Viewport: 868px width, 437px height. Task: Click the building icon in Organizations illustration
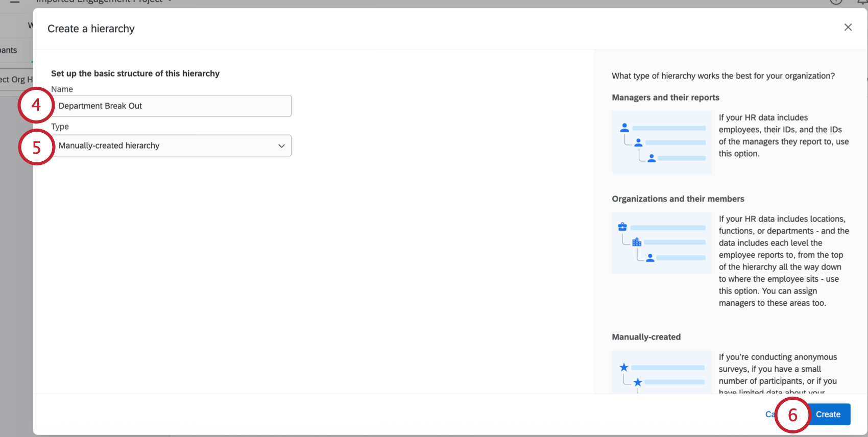coord(637,242)
